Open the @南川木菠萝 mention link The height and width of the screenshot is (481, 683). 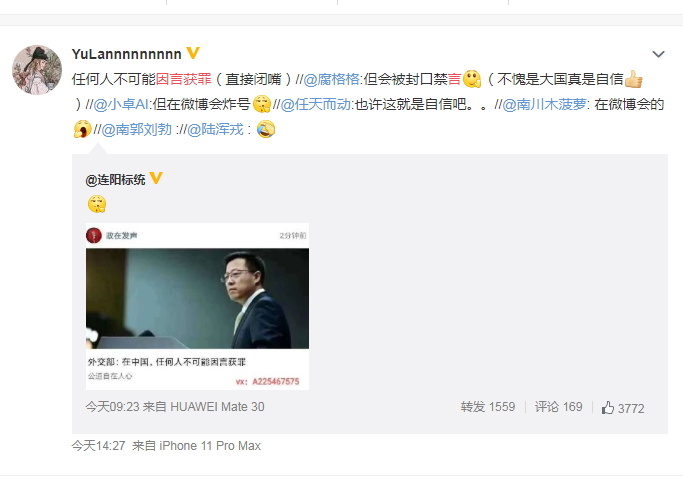coord(544,105)
